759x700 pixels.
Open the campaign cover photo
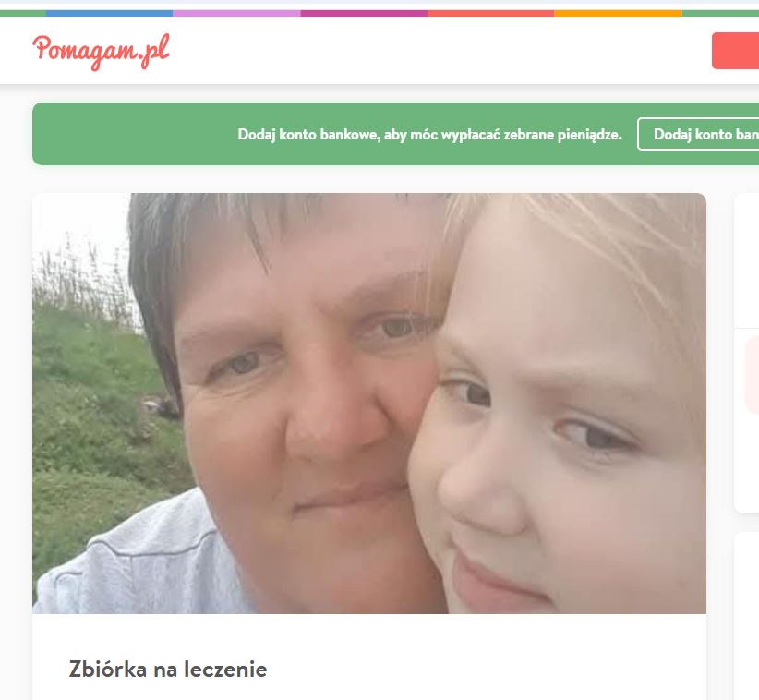pyautogui.click(x=368, y=404)
